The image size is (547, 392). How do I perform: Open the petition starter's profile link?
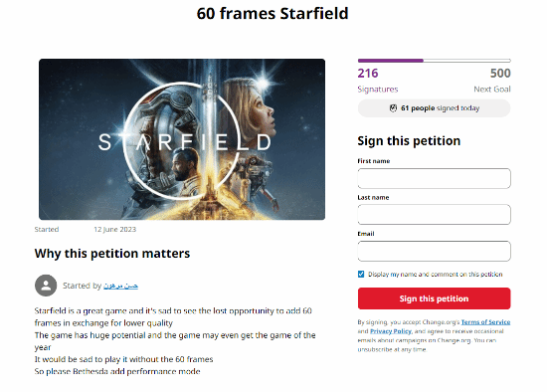(x=120, y=286)
